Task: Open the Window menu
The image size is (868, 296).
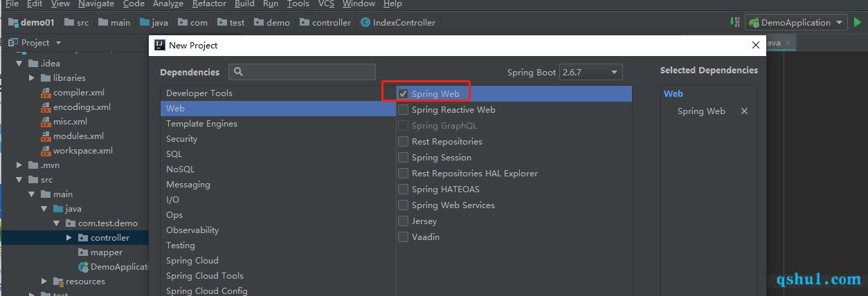Action: 359,4
